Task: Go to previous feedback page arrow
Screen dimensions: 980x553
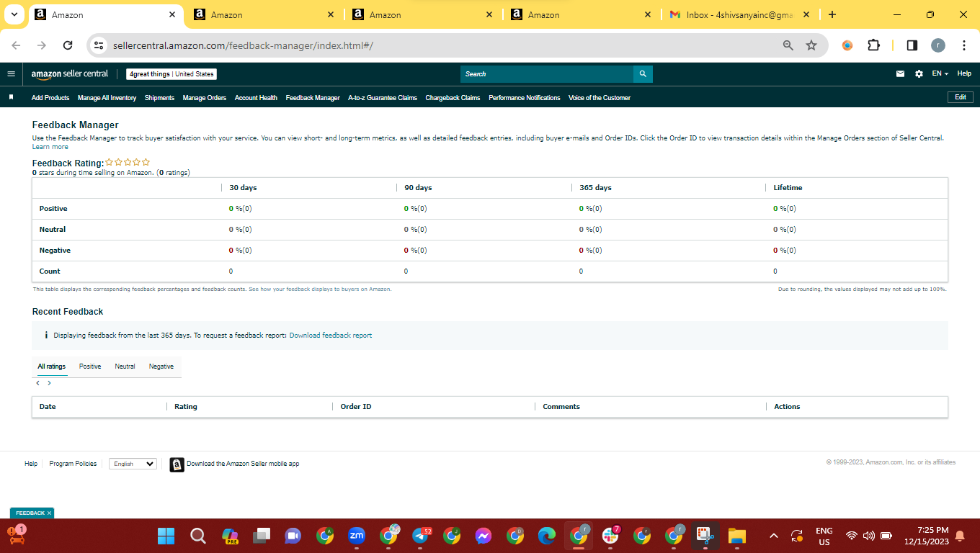Action: click(38, 383)
